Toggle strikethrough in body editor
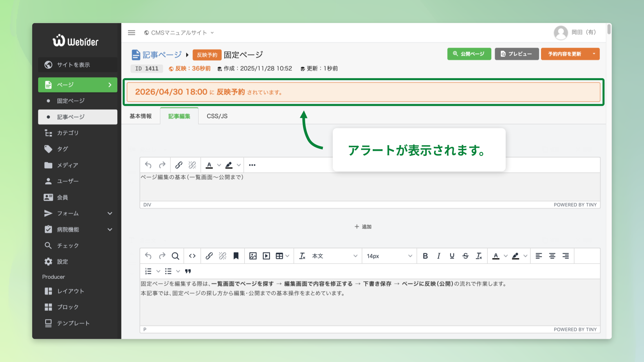The height and width of the screenshot is (362, 644). [466, 256]
